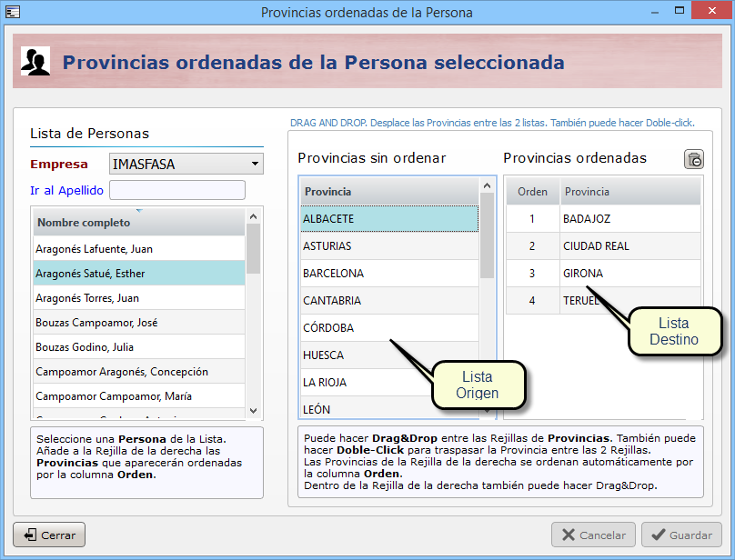Viewport: 735px width, 560px height.
Task: Select Bouzas Campoamor, José in the list
Action: coord(138,323)
